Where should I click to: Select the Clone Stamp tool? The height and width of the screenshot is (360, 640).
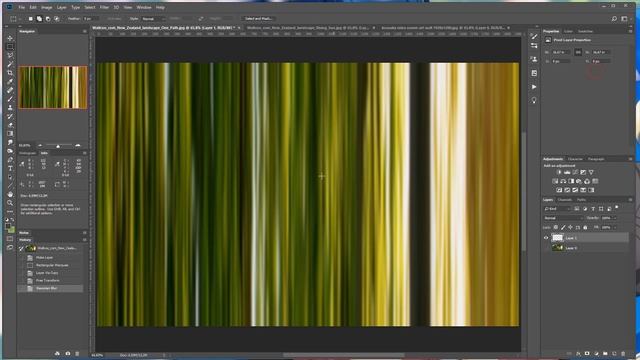(x=10, y=107)
